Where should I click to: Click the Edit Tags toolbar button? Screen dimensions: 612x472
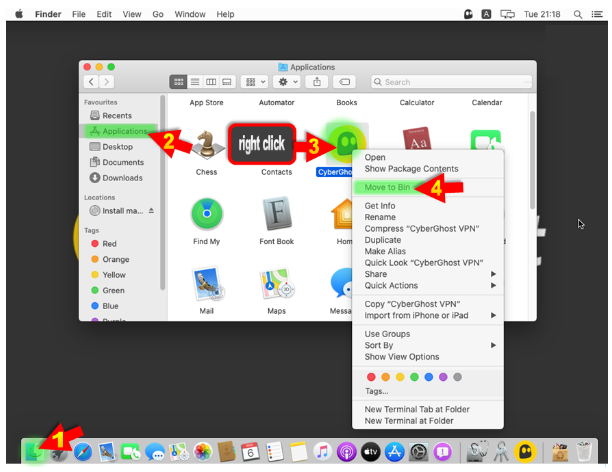click(344, 82)
